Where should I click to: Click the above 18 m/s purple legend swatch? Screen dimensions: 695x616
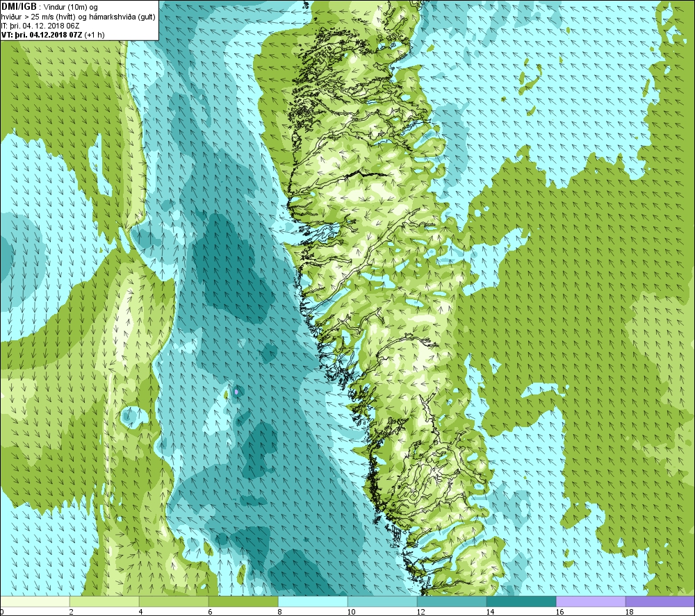(660, 601)
